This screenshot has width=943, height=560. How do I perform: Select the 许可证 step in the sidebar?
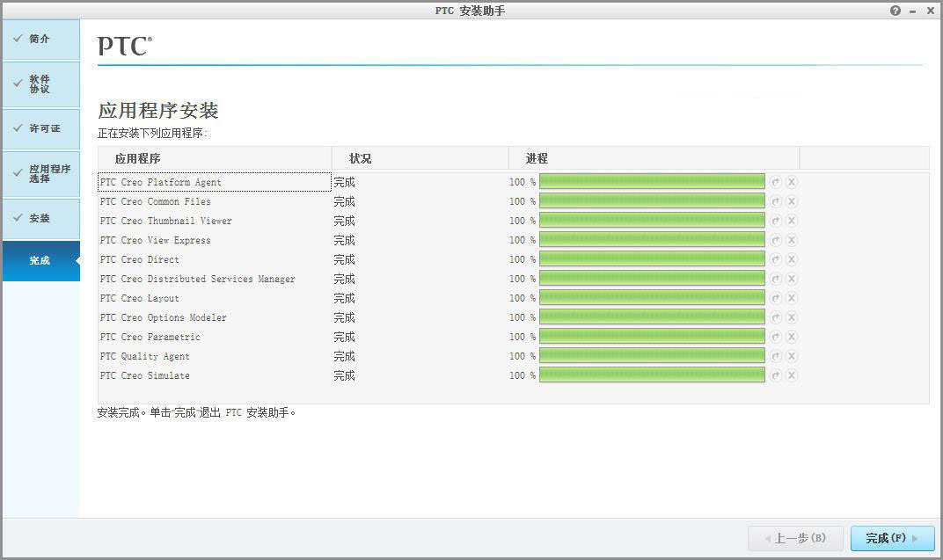40,128
